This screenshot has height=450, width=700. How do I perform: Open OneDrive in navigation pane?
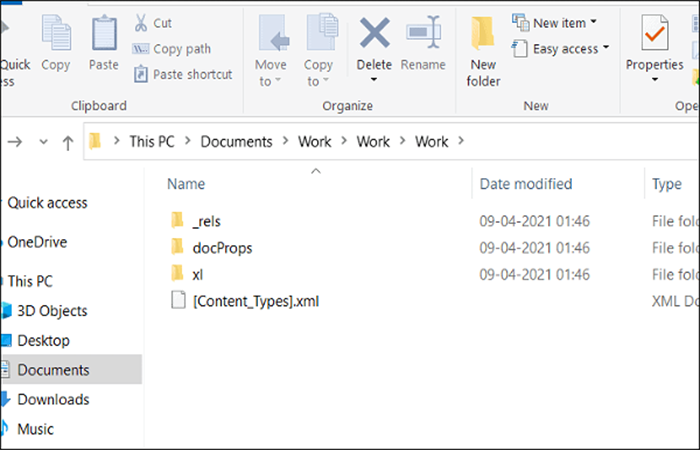point(37,242)
